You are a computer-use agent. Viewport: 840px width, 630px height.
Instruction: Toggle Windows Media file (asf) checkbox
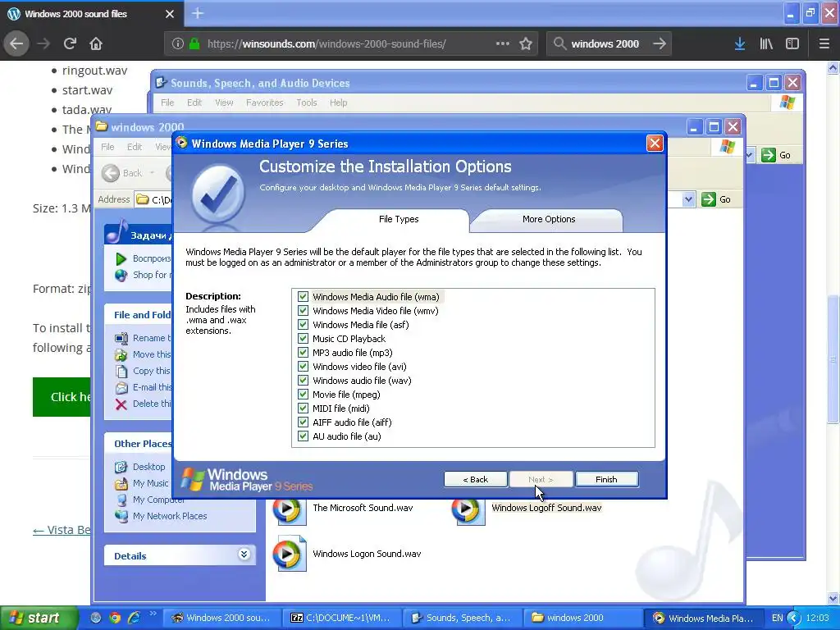[304, 325]
